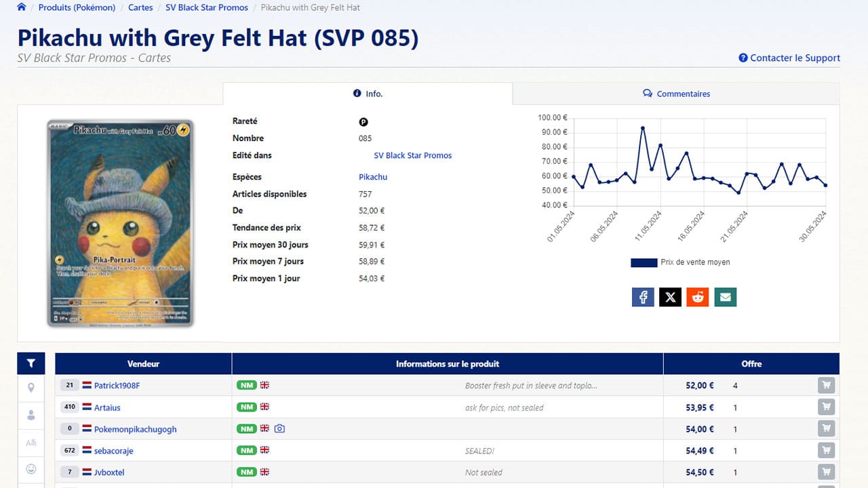Open the language filter icon

(31, 443)
